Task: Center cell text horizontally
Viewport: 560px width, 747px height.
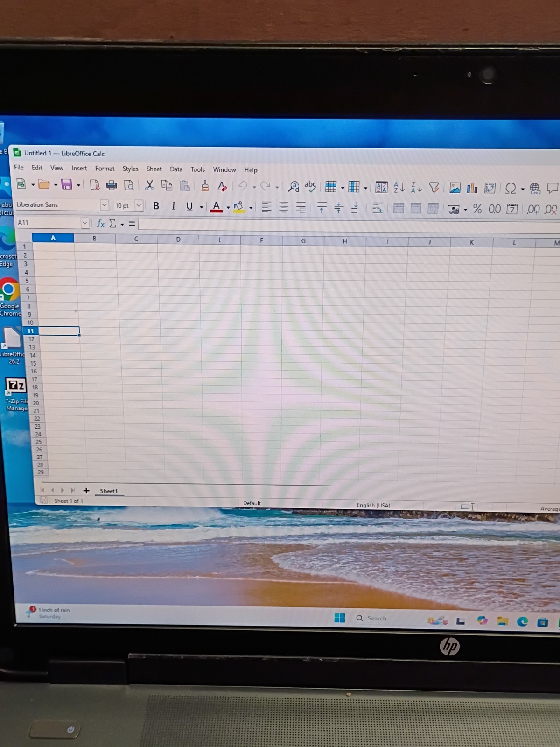Action: click(x=284, y=207)
